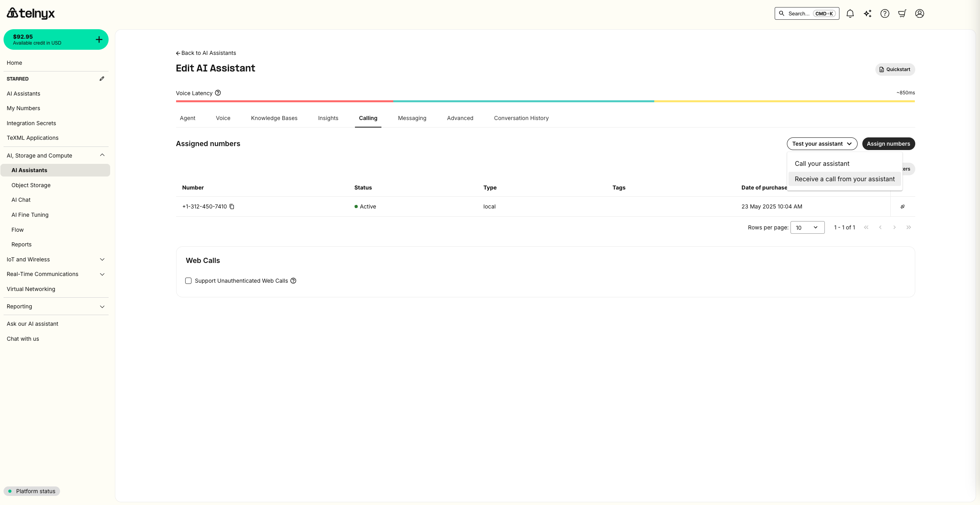Click the Assign numbers button

(x=888, y=144)
